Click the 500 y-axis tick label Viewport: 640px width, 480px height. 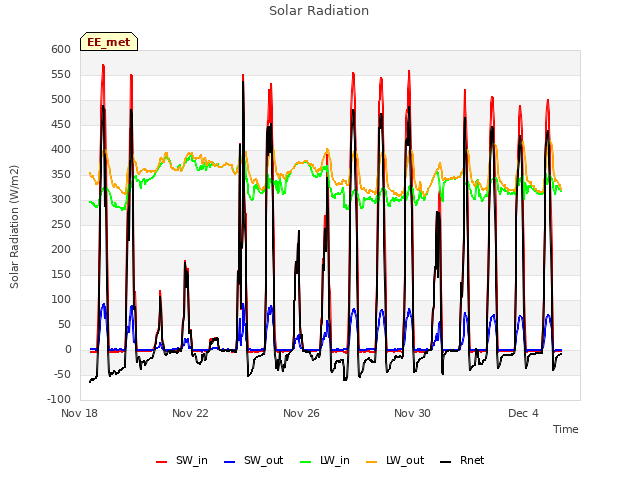tap(61, 100)
